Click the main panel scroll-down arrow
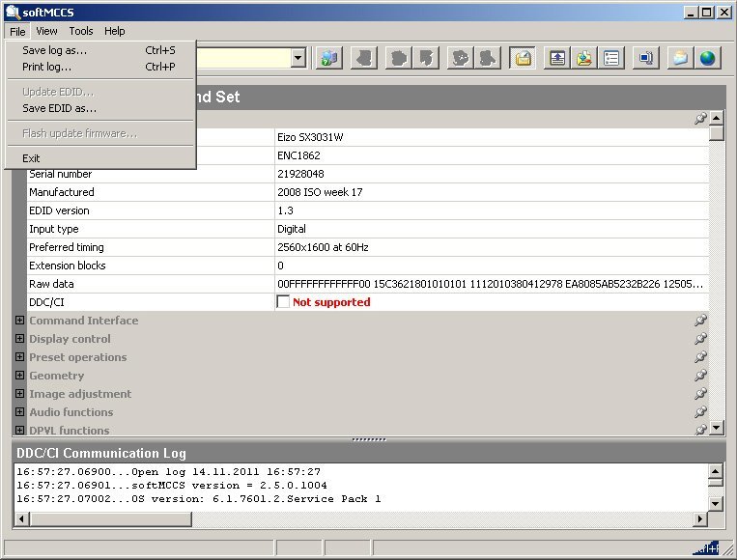 (x=716, y=428)
